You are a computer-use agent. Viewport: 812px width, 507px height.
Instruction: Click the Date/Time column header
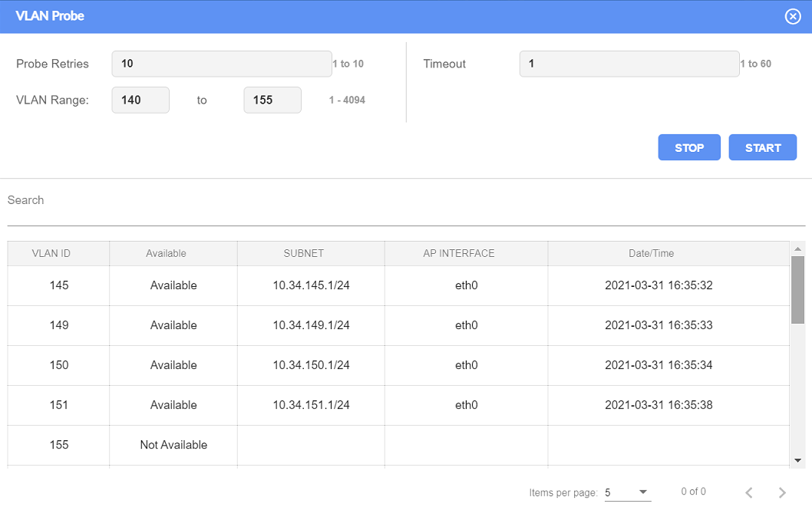point(651,253)
